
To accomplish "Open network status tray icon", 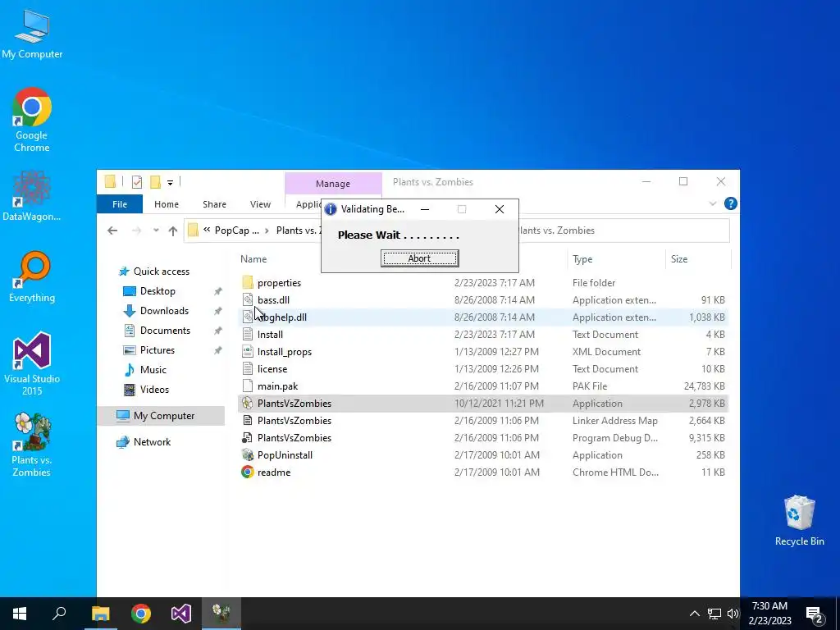I will pyautogui.click(x=714, y=614).
